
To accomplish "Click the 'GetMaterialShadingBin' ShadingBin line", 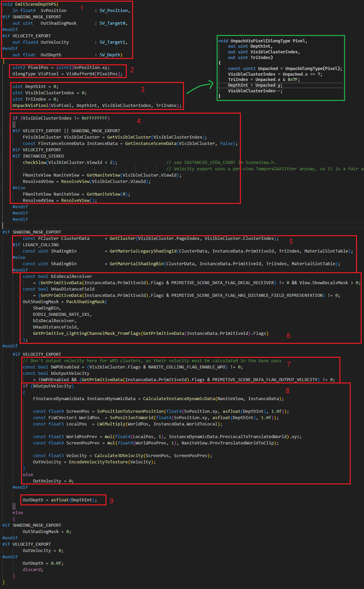I will (x=181, y=264).
